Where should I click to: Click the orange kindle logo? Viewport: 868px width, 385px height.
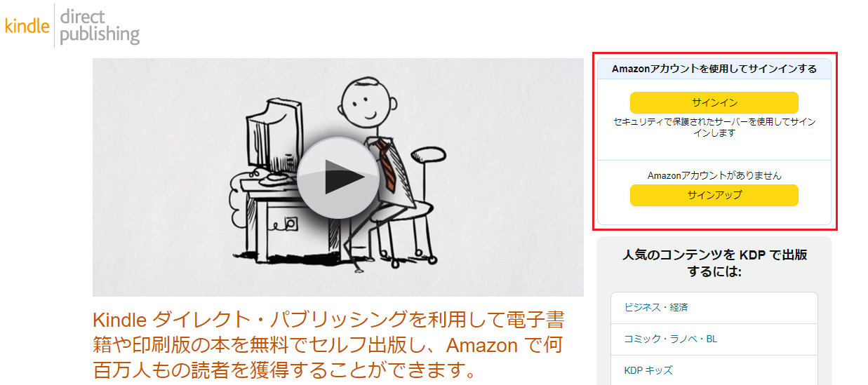tap(27, 25)
